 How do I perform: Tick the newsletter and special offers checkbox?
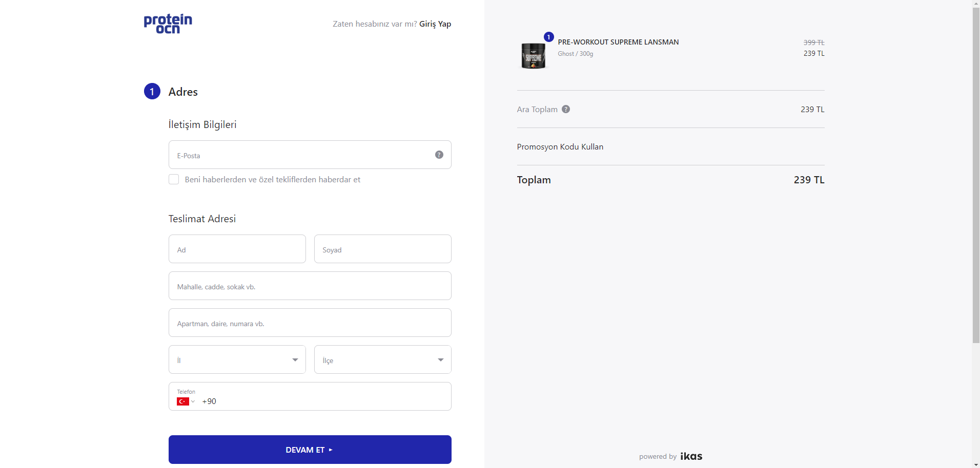pyautogui.click(x=174, y=179)
